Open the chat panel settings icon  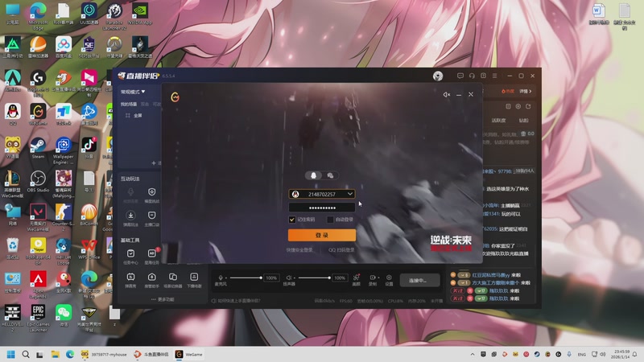(518, 106)
